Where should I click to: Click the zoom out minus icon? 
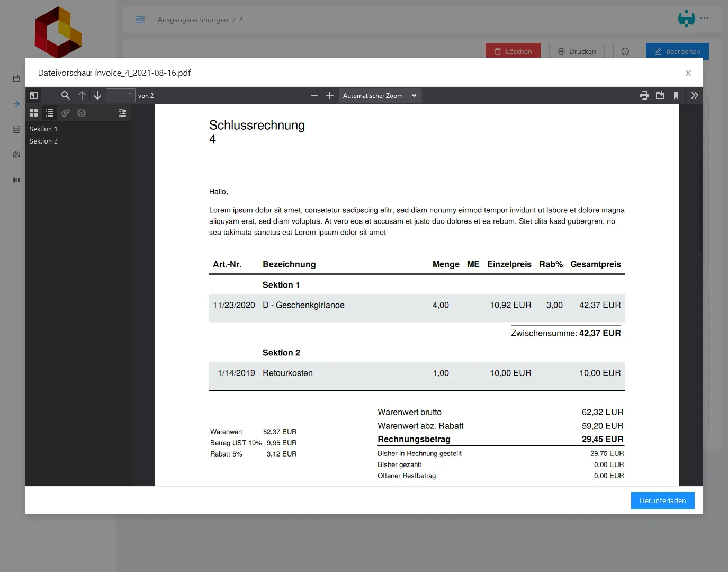[314, 95]
